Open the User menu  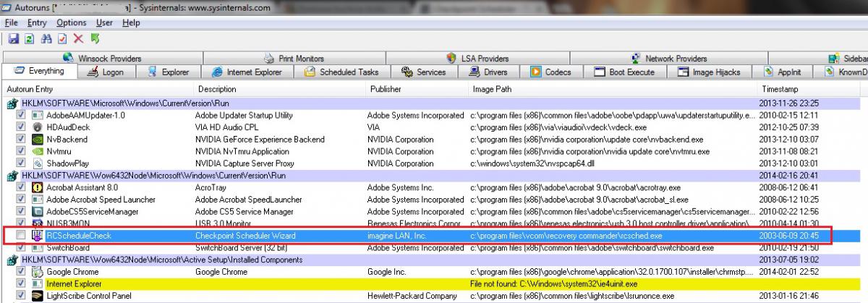pos(105,23)
